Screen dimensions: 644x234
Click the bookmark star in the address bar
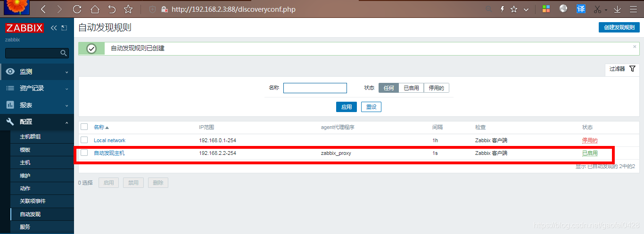(514, 9)
